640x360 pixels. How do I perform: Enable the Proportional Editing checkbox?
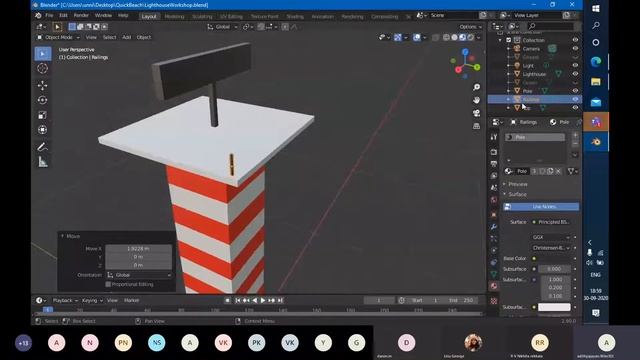108,284
